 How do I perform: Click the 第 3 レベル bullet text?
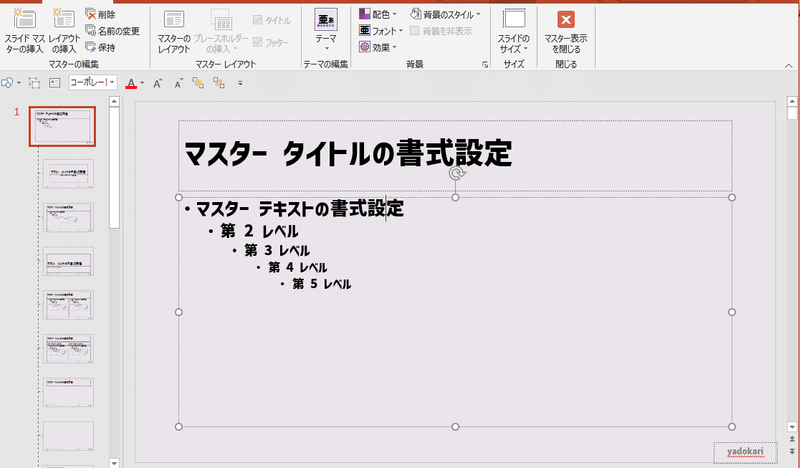click(x=277, y=250)
